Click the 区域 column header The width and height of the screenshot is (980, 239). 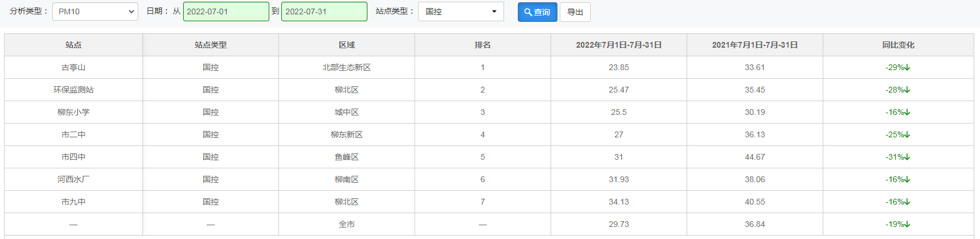(347, 45)
